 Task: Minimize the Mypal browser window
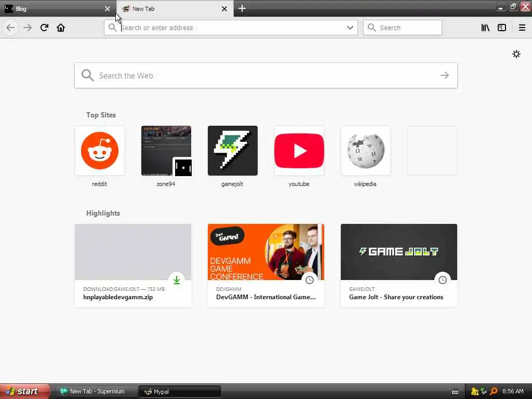(x=500, y=6)
